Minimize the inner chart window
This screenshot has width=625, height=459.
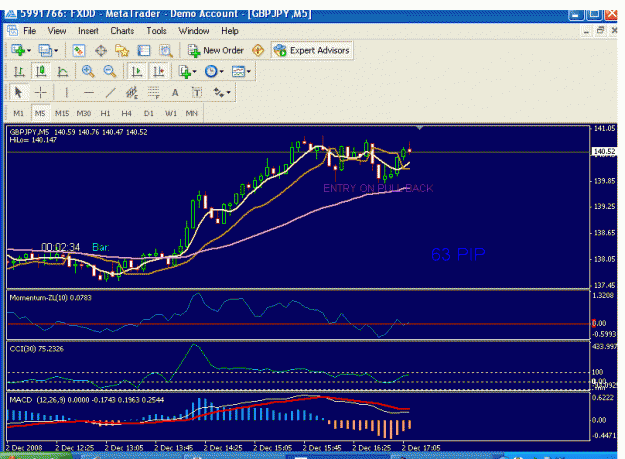pyautogui.click(x=586, y=31)
